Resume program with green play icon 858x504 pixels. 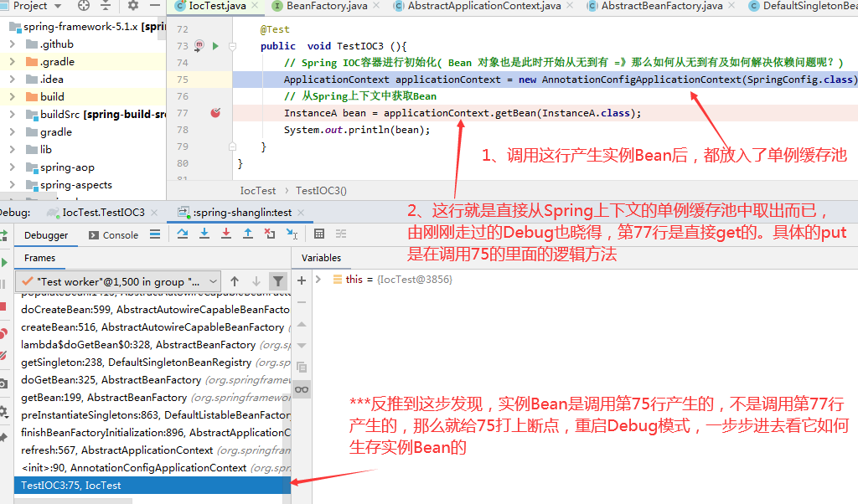[x=3, y=262]
